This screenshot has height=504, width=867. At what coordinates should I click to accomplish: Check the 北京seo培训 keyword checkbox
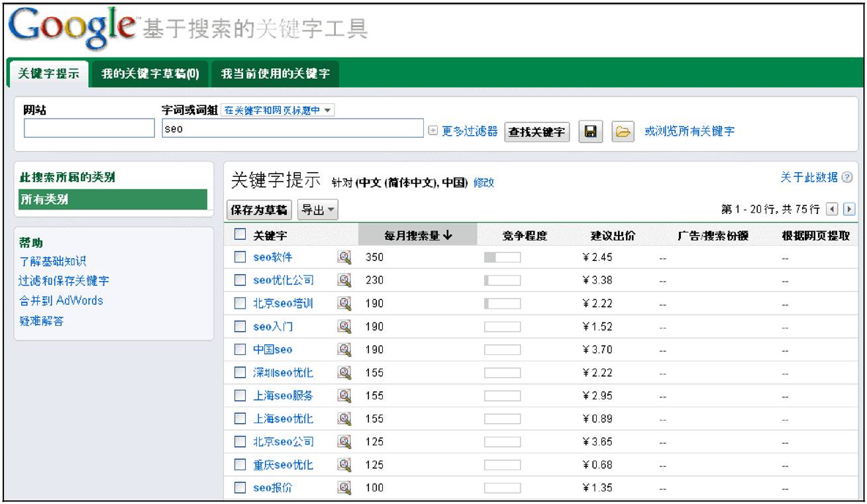click(240, 304)
